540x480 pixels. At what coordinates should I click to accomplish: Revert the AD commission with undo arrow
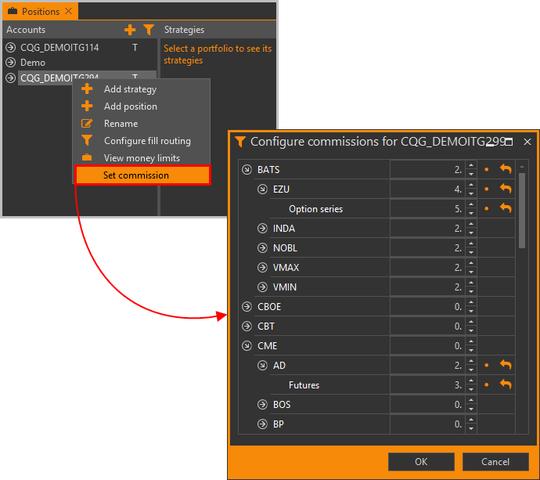point(506,365)
